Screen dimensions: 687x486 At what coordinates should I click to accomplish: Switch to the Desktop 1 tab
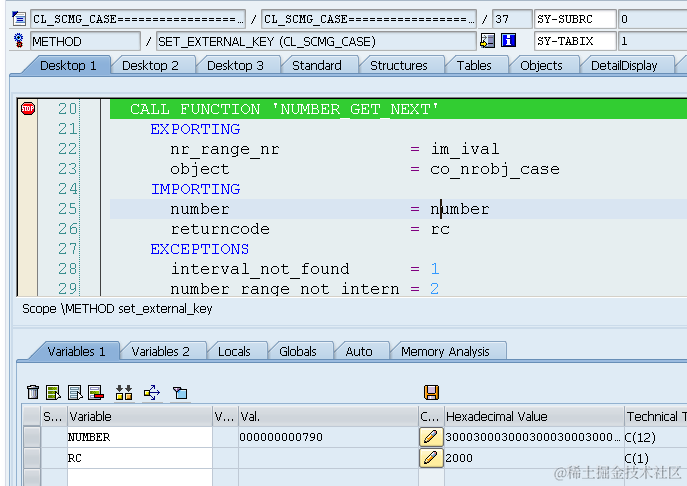click(x=68, y=66)
